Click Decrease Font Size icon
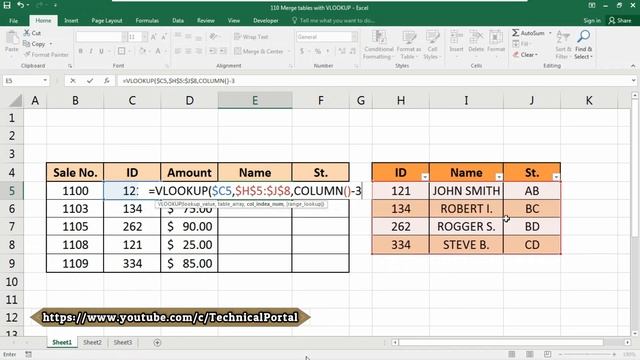This screenshot has width=640, height=360. coord(164,37)
